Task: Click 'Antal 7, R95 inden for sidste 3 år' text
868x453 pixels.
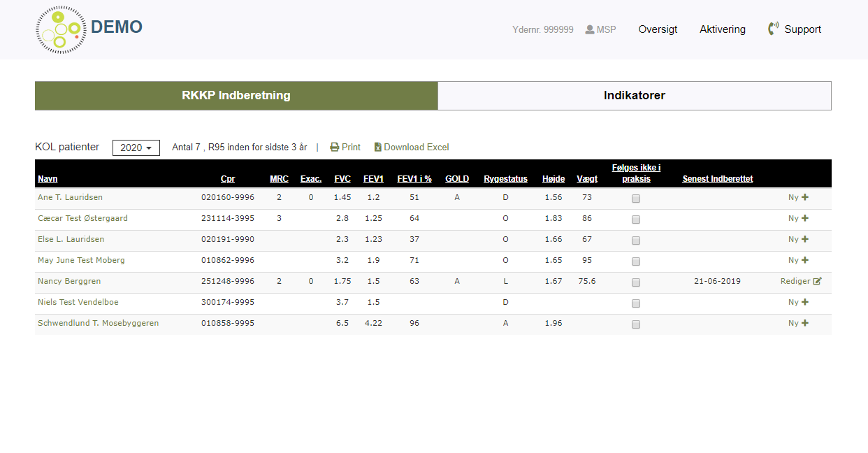Action: [240, 148]
